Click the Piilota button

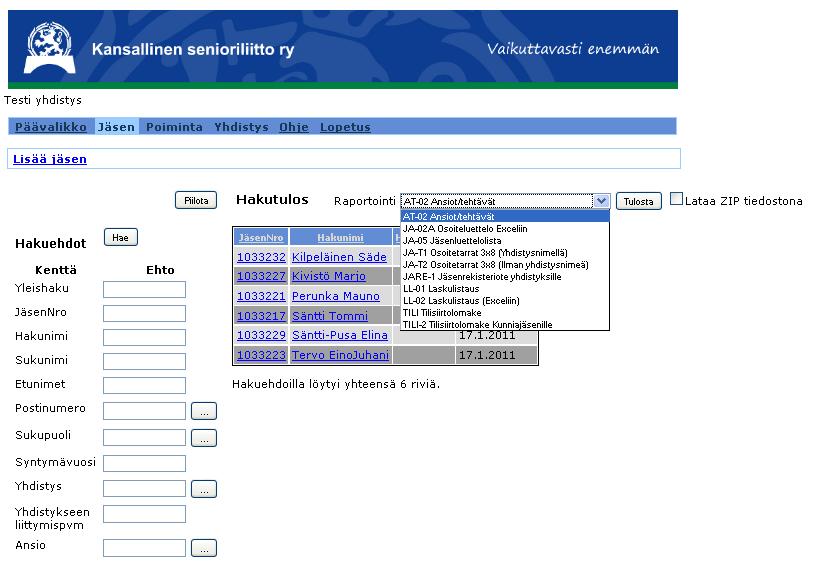[x=196, y=200]
